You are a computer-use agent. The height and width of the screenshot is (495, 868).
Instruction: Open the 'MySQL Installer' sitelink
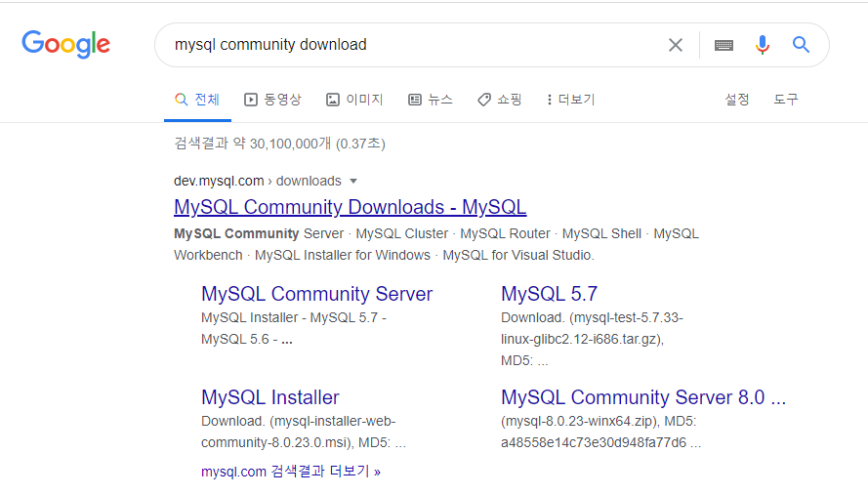(270, 397)
